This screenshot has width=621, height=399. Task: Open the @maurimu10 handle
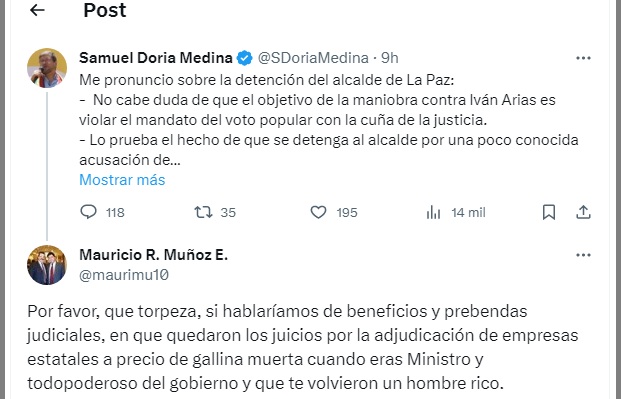click(124, 275)
